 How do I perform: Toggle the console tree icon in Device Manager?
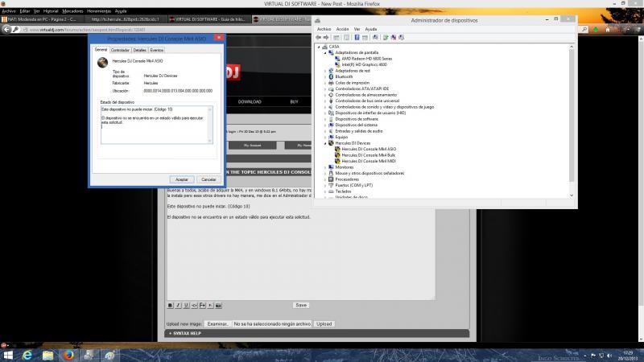click(336, 37)
